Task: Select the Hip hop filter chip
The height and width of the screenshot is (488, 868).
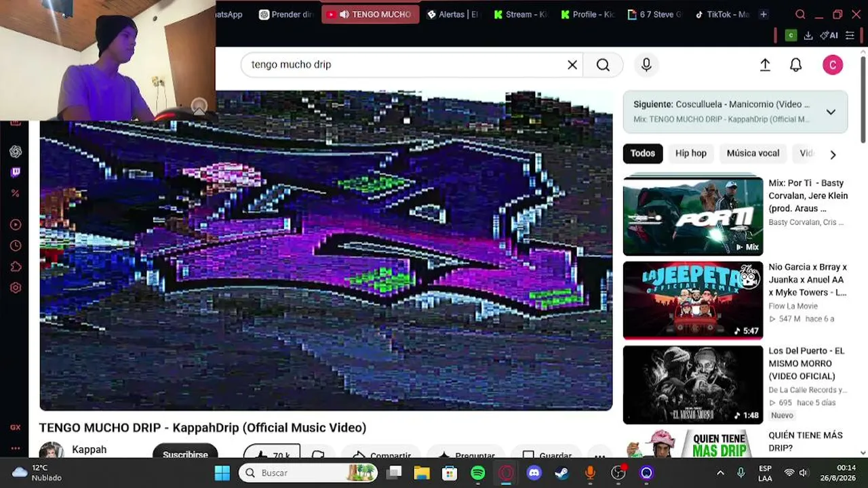Action: (691, 153)
